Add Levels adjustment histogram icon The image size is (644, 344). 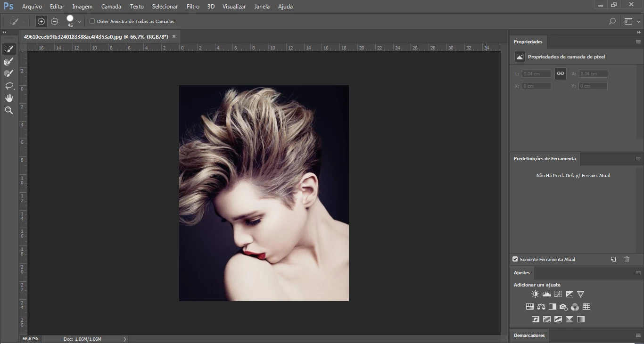coord(547,294)
